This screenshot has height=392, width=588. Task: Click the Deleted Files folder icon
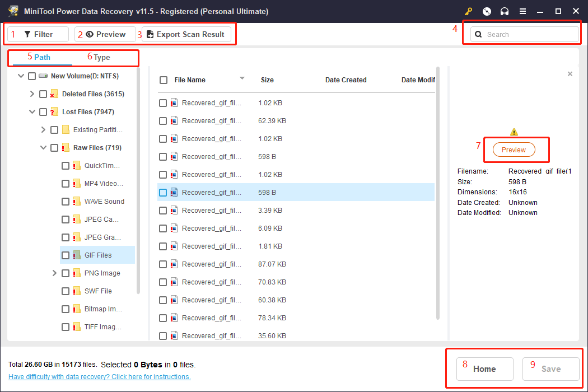pos(54,94)
